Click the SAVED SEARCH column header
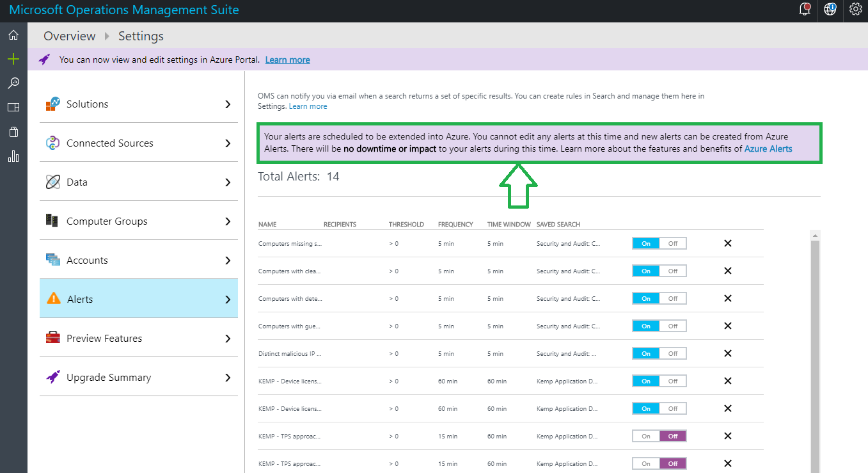868x473 pixels. (558, 225)
